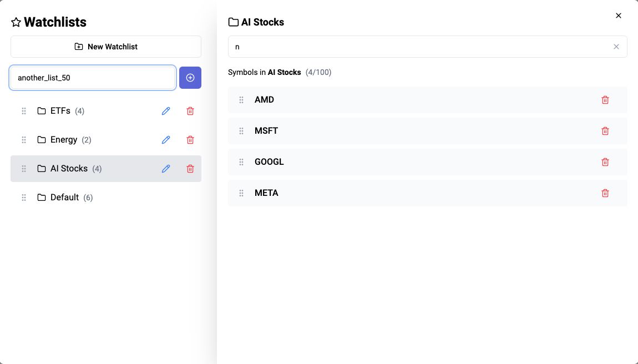Select the ETFs watchlist
Screen dimensions: 638x364
click(x=60, y=111)
